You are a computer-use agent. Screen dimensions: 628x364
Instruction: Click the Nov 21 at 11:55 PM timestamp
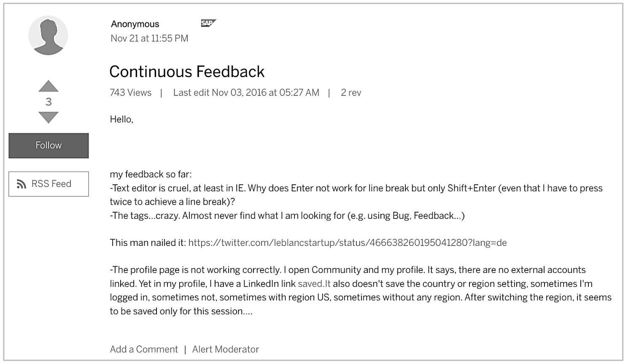point(149,38)
